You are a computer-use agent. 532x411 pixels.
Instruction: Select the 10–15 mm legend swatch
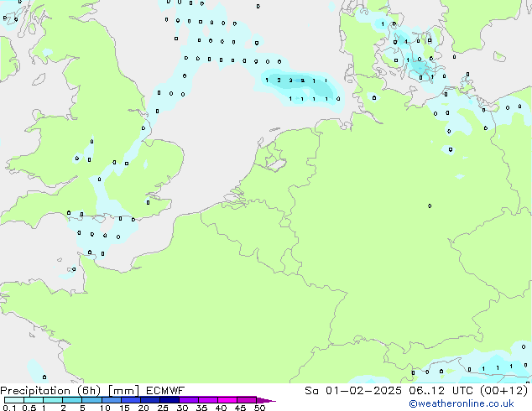pos(112,400)
